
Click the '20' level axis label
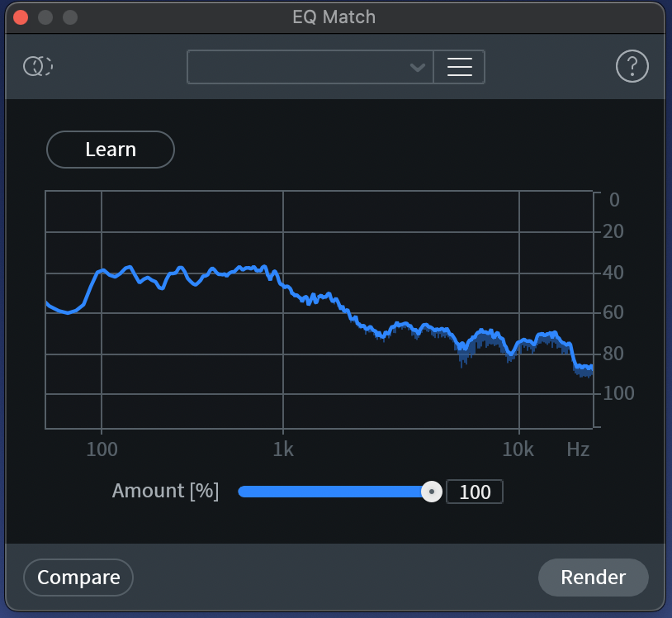tap(613, 231)
